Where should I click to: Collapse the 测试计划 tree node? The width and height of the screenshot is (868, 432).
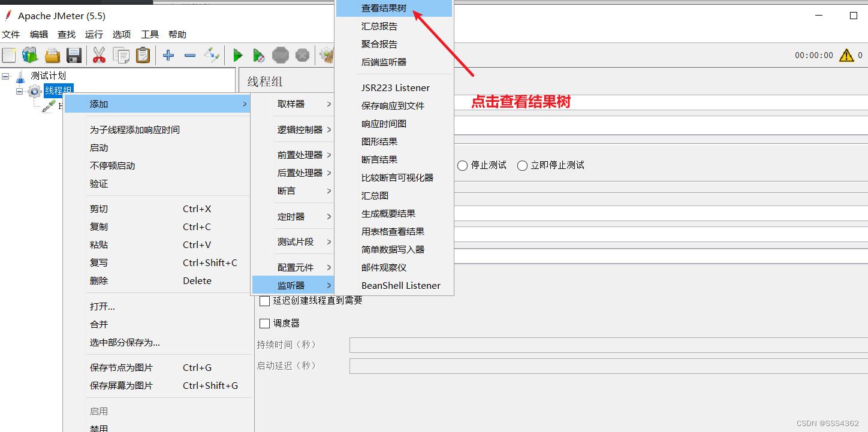point(6,76)
